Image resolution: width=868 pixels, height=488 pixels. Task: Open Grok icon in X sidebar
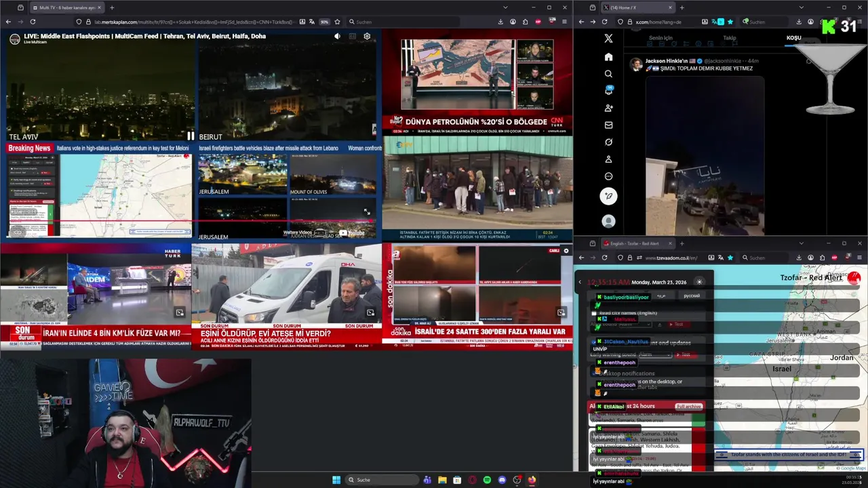click(608, 142)
